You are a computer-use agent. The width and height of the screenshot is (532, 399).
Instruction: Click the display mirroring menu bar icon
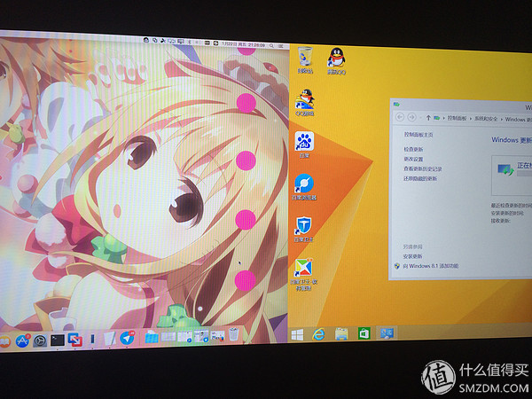click(x=181, y=42)
